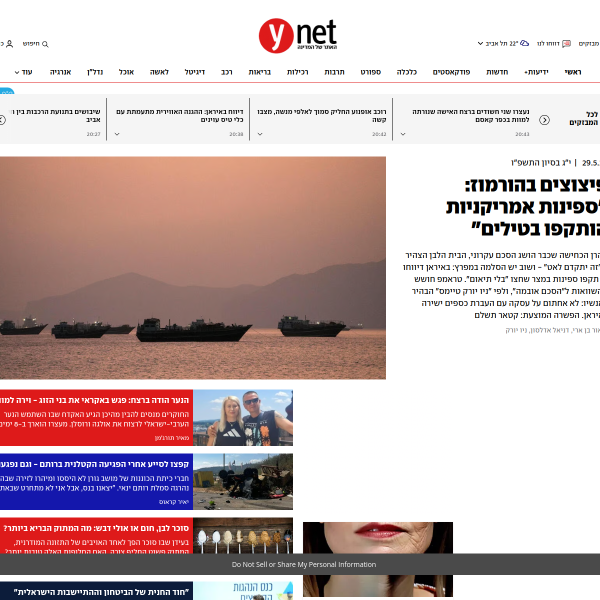Go to the רכב section

227,72
